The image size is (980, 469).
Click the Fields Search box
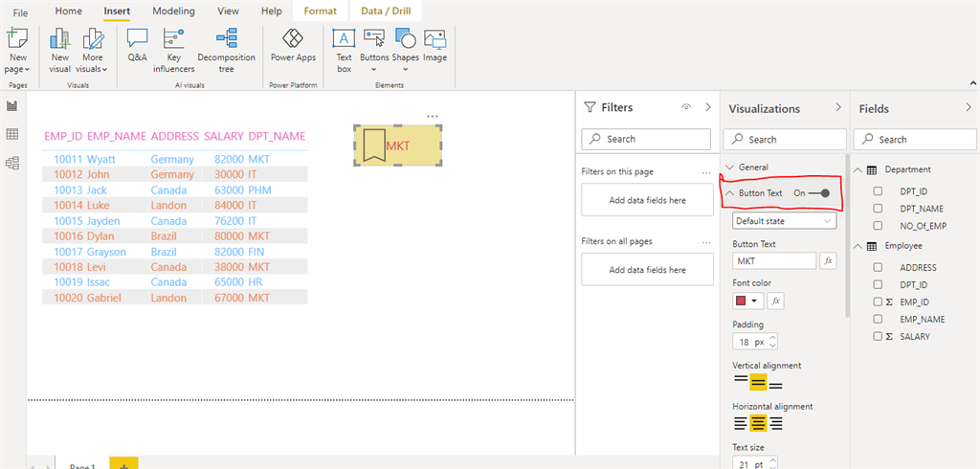[x=914, y=140]
